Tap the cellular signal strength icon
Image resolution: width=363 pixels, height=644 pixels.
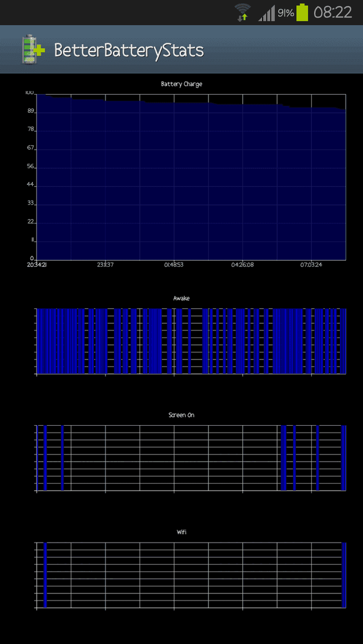(266, 14)
